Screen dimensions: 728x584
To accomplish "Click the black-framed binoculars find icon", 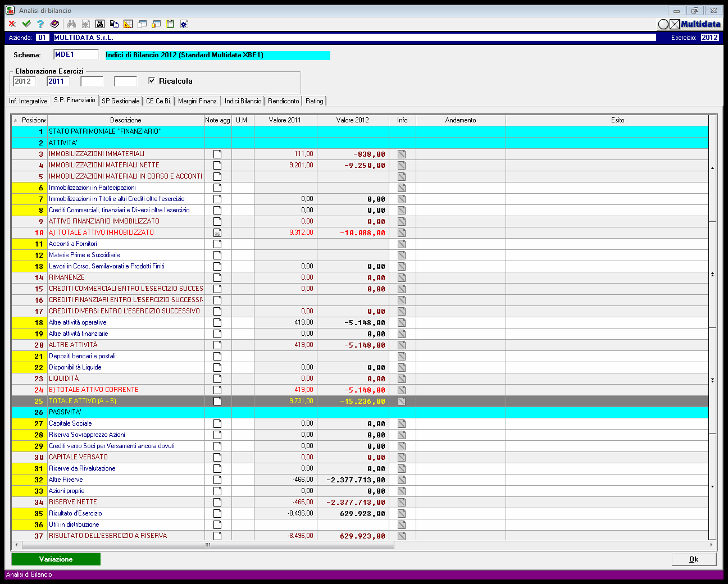I will click(100, 24).
